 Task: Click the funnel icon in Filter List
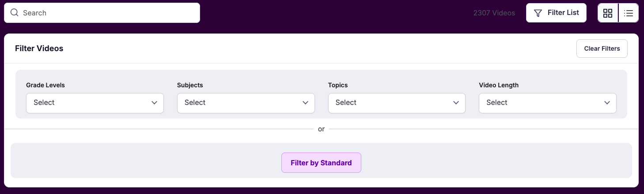click(x=538, y=13)
